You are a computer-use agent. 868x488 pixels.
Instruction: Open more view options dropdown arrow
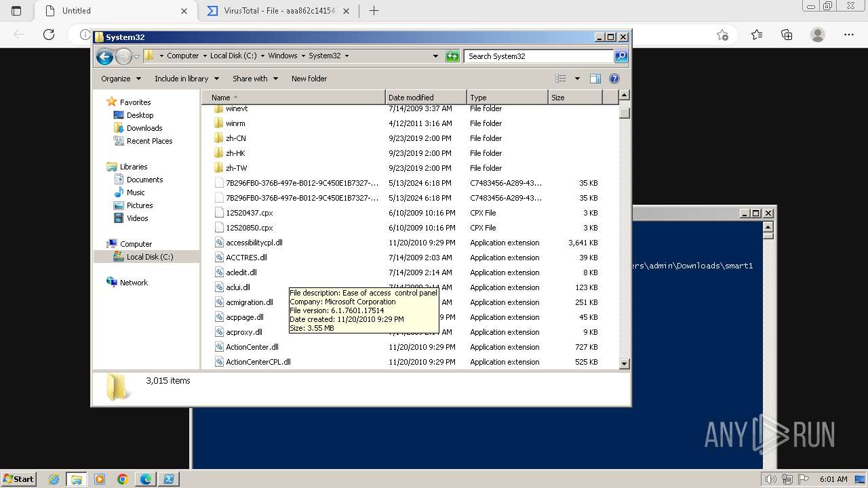coord(577,79)
